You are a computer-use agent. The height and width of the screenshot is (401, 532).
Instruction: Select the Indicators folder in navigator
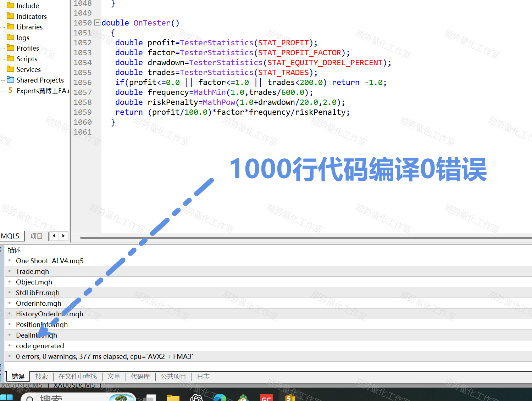(32, 16)
